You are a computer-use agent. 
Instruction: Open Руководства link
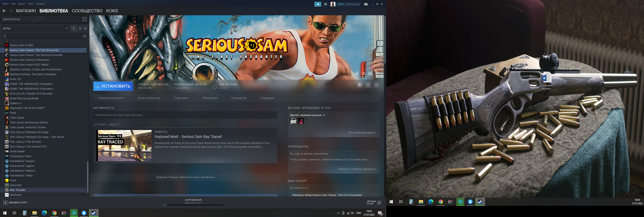239,98
